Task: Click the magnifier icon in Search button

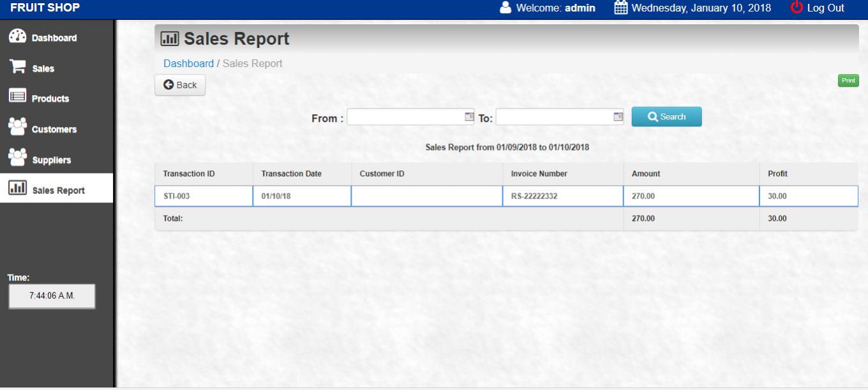Action: [652, 117]
